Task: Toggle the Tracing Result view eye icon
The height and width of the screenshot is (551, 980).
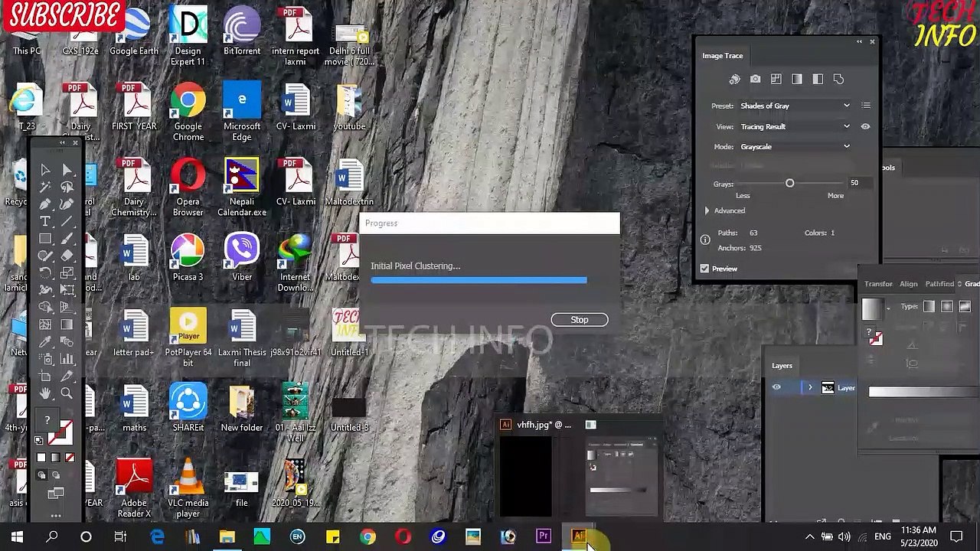Action: point(866,126)
